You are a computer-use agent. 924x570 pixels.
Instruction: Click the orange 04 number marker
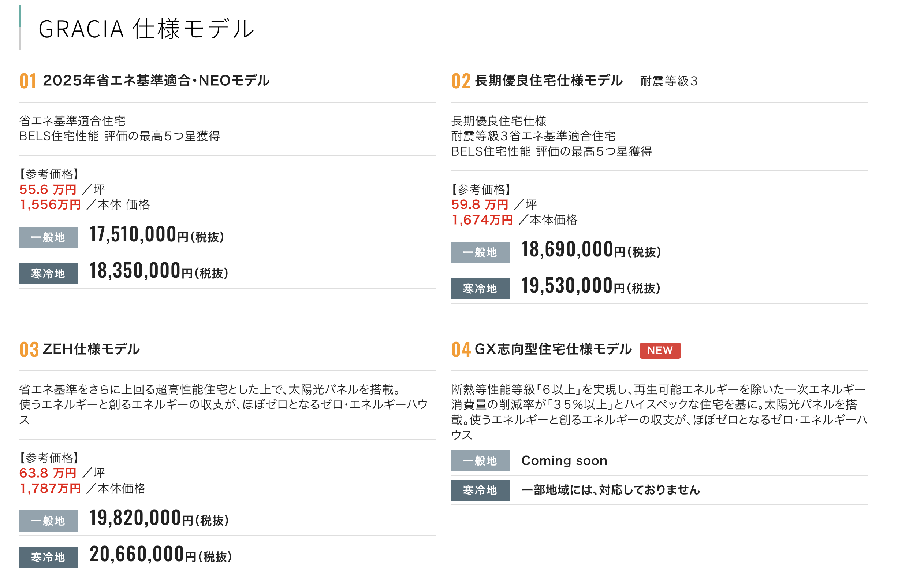(461, 349)
